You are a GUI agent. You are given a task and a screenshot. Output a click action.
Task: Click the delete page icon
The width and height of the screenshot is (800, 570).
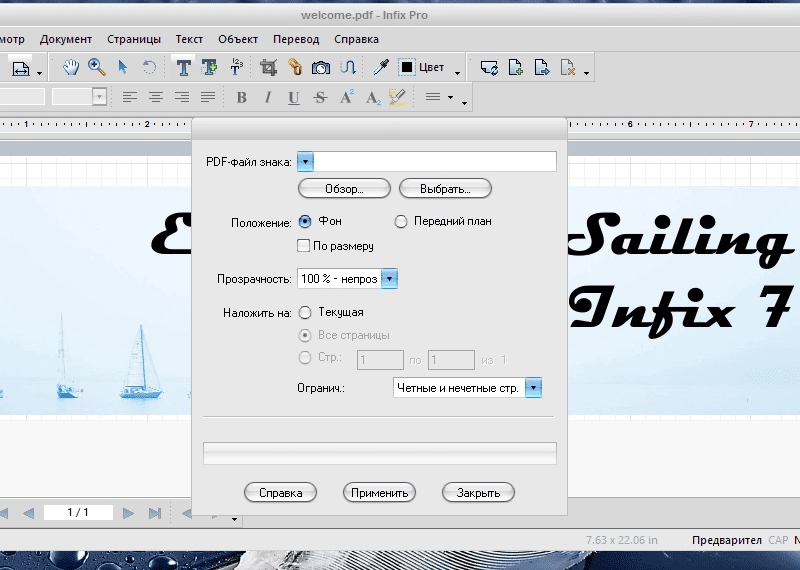pos(568,67)
